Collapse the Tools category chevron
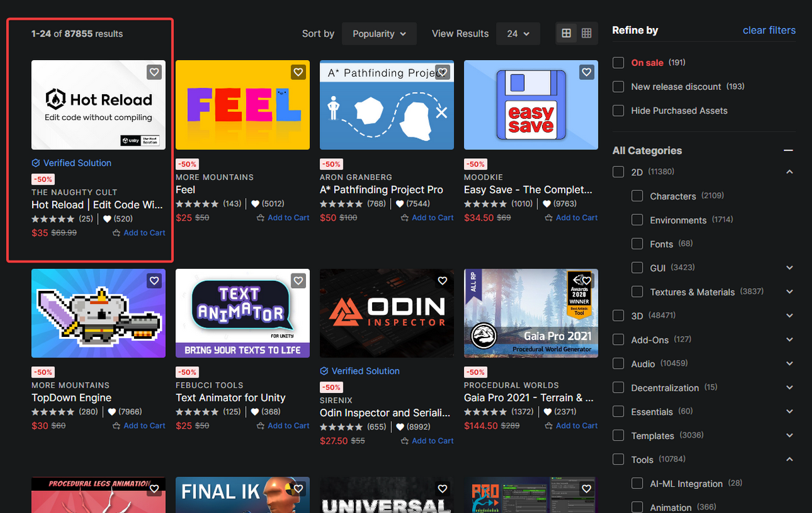The image size is (812, 513). [789, 460]
